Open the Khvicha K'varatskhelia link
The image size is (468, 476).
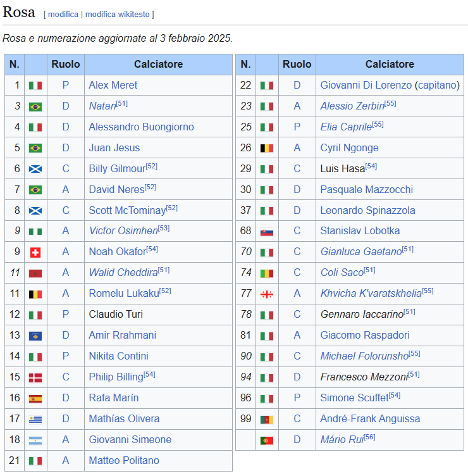click(371, 294)
